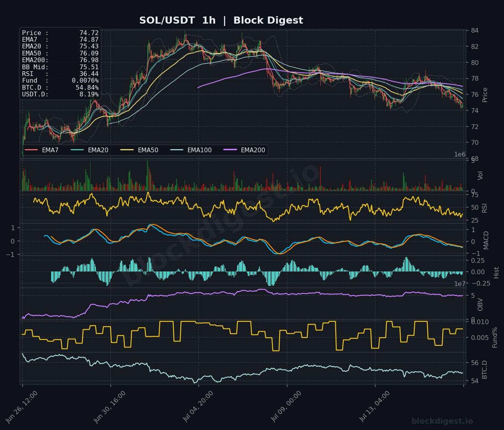Screen dimensions: 504x430
Task: Click the purple EMA200 legend line swatch
Action: 230,150
